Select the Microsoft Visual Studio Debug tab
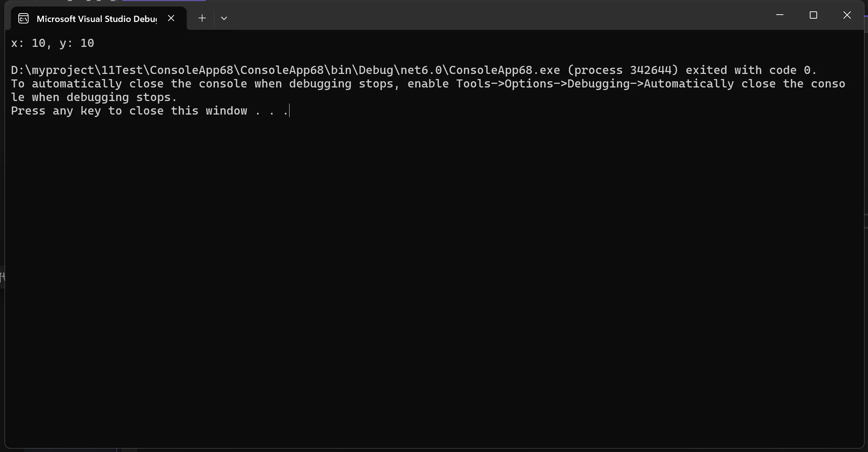 pos(97,19)
